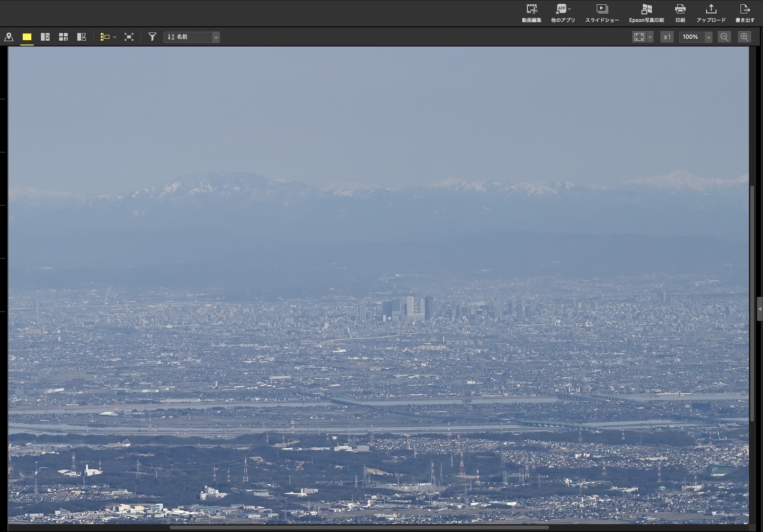Click the 印刷 print icon
The width and height of the screenshot is (763, 532).
680,13
